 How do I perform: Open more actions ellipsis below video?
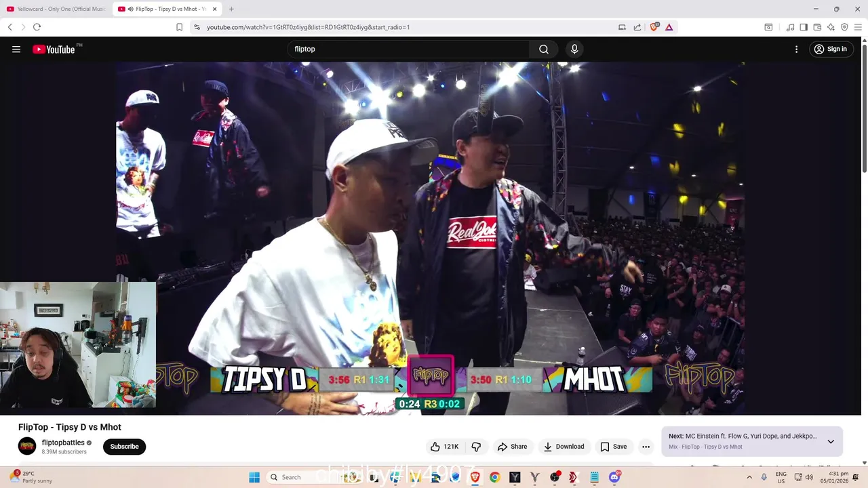[x=646, y=447]
